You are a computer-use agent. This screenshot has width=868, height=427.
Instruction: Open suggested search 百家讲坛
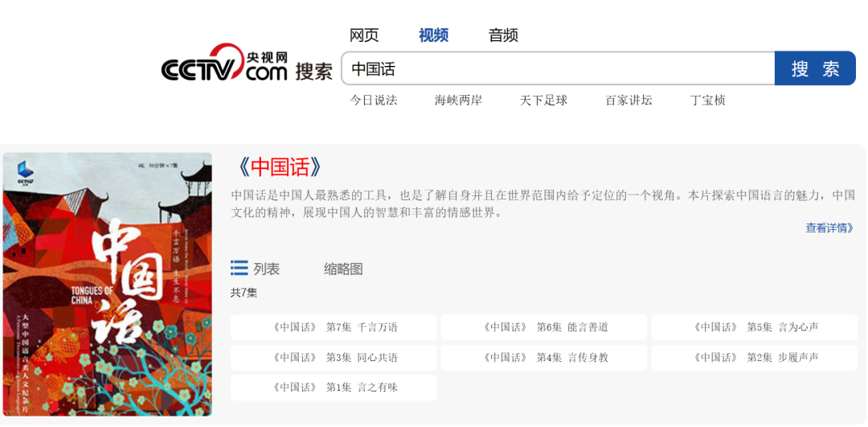pos(628,101)
